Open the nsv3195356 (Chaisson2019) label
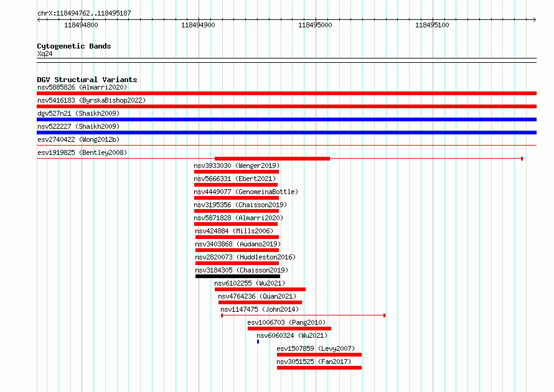 click(240, 205)
